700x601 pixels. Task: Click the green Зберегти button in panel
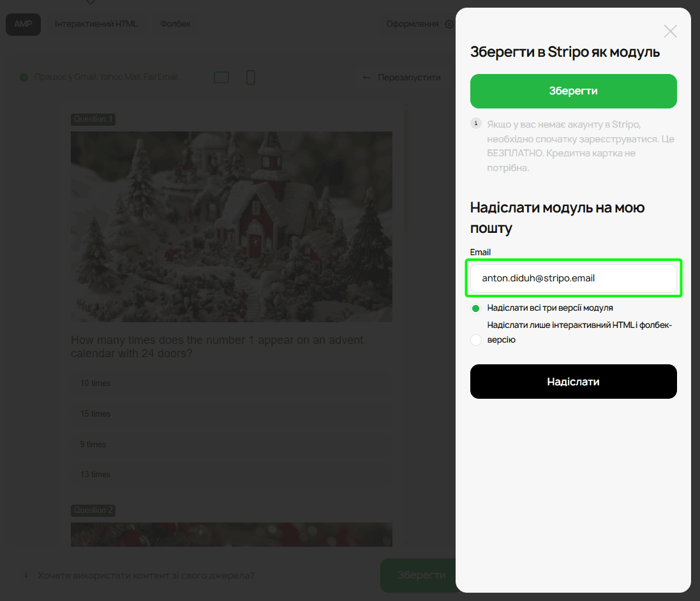tap(573, 91)
